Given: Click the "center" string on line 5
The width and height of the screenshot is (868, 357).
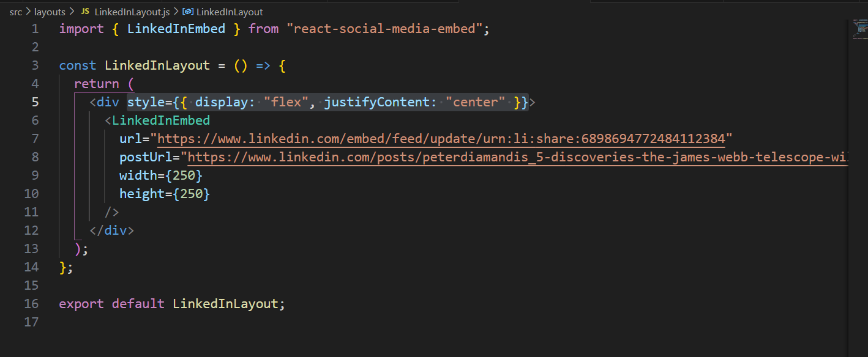Looking at the screenshot, I should coord(476,101).
